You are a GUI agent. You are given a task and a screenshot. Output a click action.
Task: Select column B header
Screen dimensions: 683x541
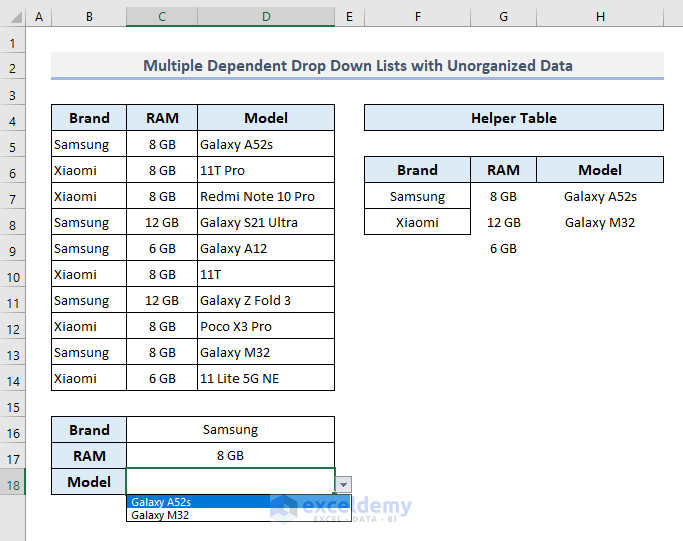point(89,17)
